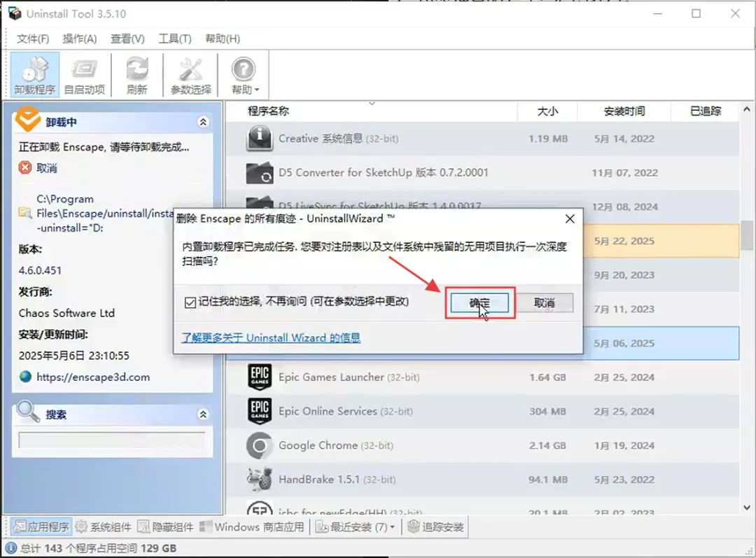The width and height of the screenshot is (756, 558).
Task: Open the 卸载程序 toolbar tool
Action: (x=35, y=75)
